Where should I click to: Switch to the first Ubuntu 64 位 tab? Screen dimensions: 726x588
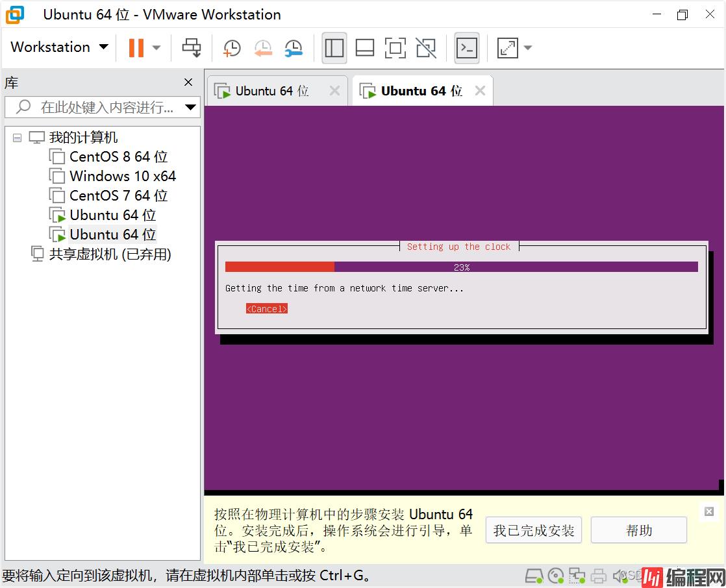point(271,91)
